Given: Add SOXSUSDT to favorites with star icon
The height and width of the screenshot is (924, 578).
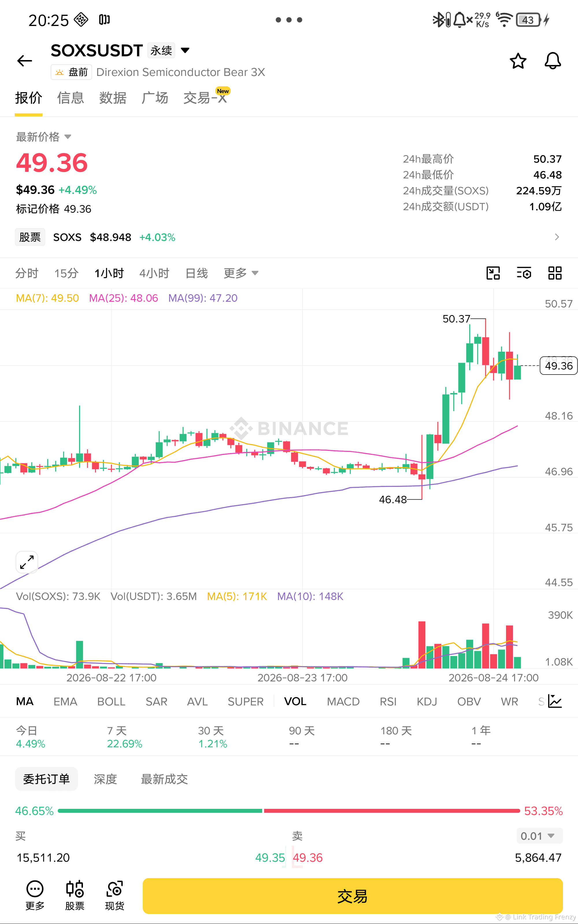Looking at the screenshot, I should coord(518,61).
